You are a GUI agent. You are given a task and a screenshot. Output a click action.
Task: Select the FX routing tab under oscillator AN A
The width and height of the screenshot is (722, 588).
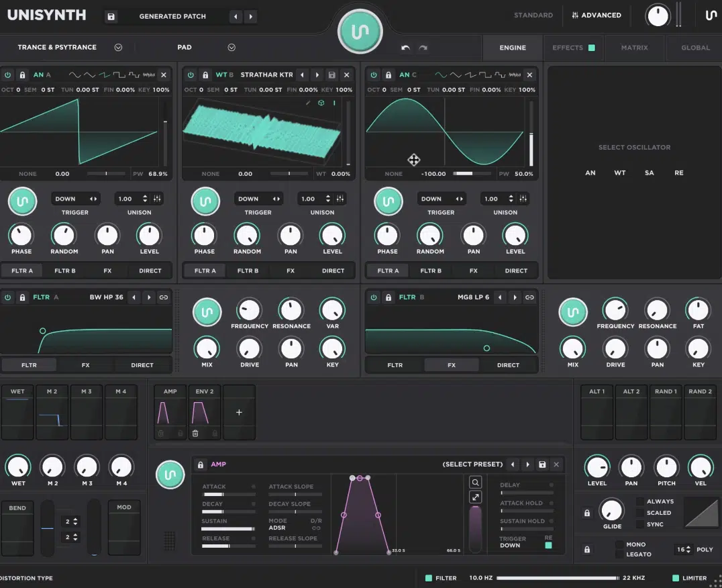pos(107,271)
